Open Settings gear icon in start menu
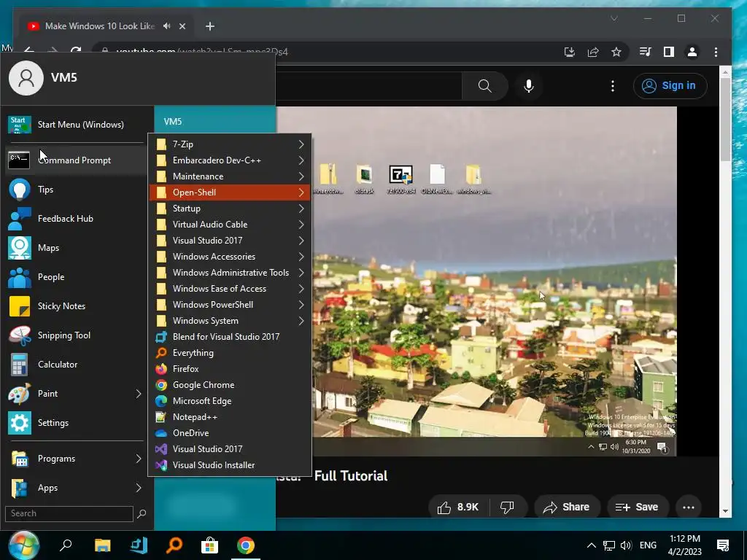This screenshot has width=747, height=560. coord(20,423)
